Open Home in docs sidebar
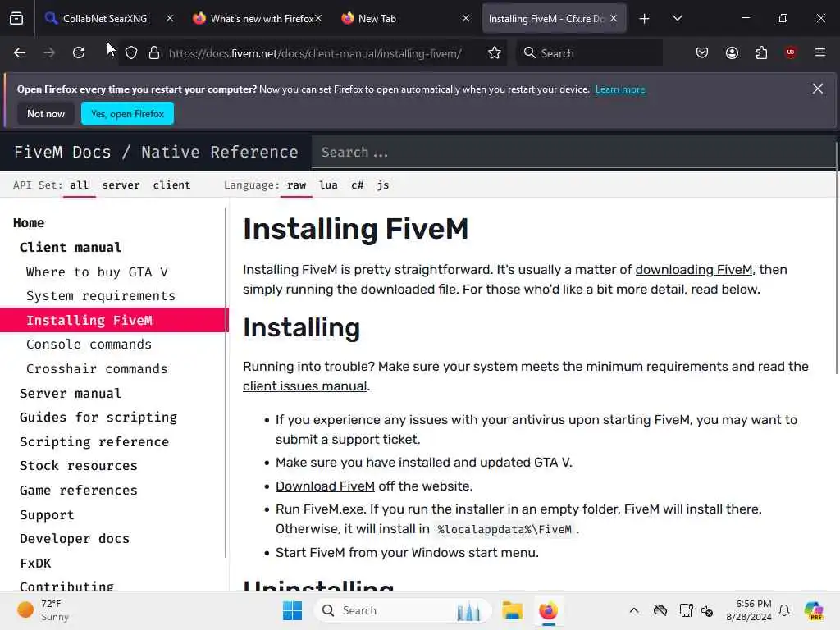Screen dimensions: 840x630 (x=29, y=223)
